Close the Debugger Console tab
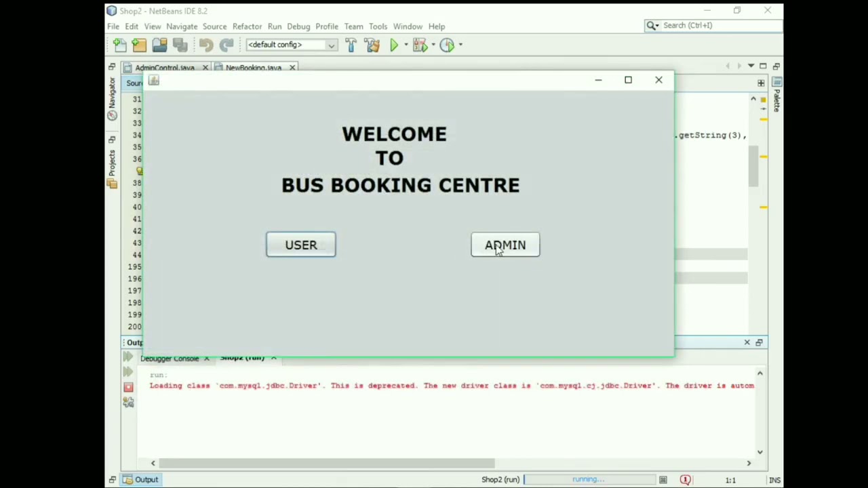 click(x=206, y=359)
